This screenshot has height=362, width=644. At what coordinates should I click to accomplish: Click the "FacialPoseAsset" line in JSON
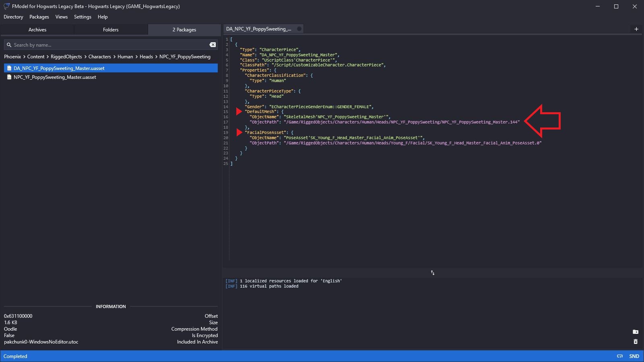point(269,133)
